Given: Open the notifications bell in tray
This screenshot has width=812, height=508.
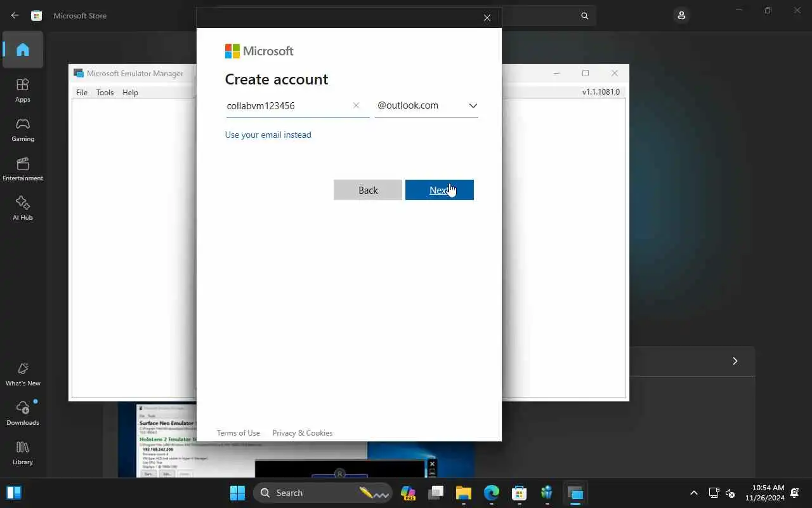Looking at the screenshot, I should tap(795, 493).
